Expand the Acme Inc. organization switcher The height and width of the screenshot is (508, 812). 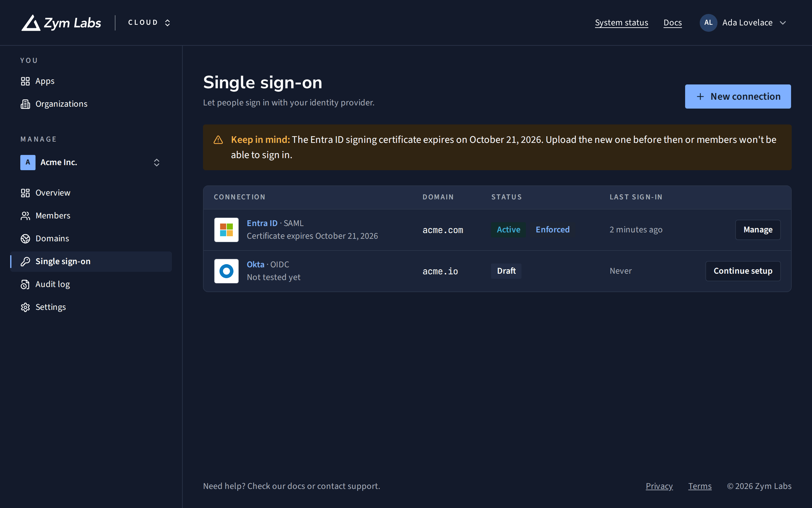click(91, 162)
